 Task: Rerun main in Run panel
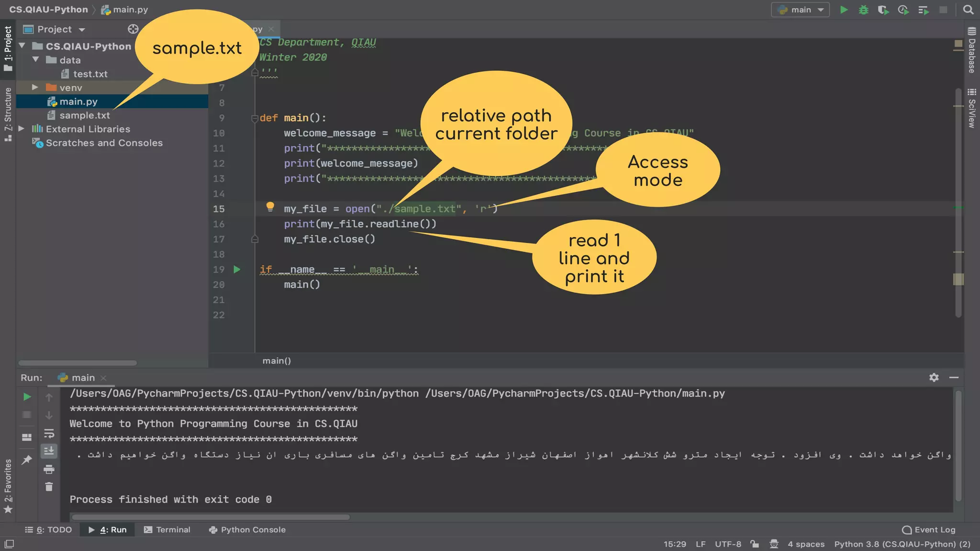(27, 397)
